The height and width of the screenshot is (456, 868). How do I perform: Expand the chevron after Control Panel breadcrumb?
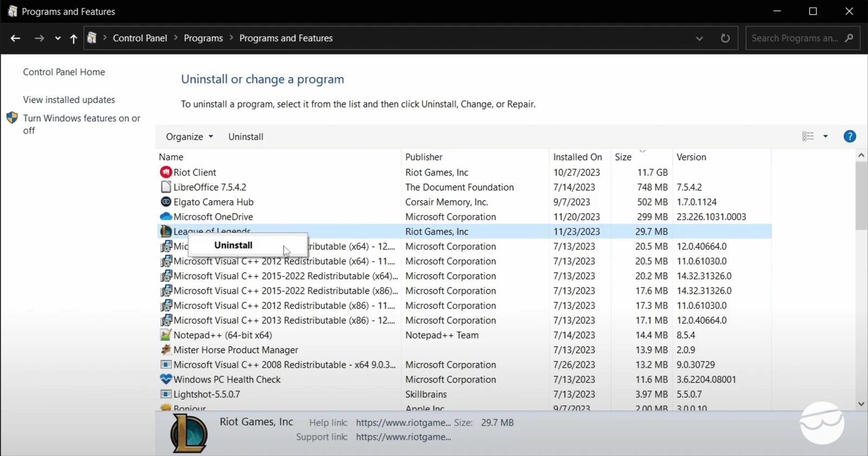(176, 38)
